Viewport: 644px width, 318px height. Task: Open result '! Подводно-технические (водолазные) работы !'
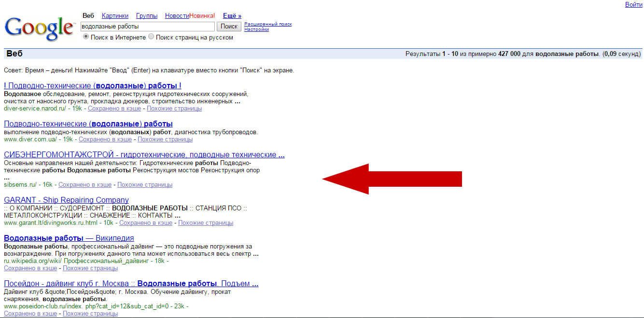point(93,86)
